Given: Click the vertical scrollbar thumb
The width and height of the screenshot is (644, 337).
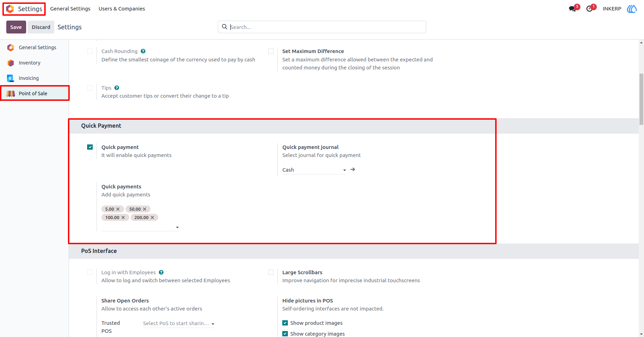Looking at the screenshot, I should tap(641, 99).
